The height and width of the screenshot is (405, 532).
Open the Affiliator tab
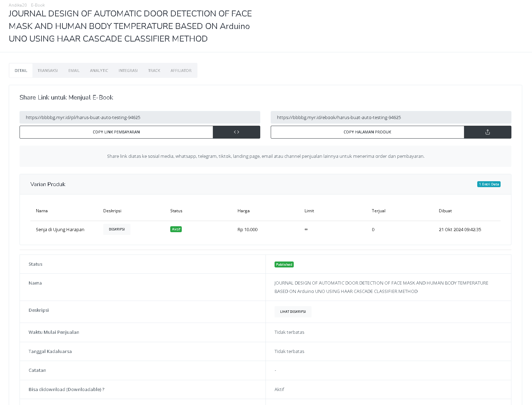pyautogui.click(x=181, y=71)
